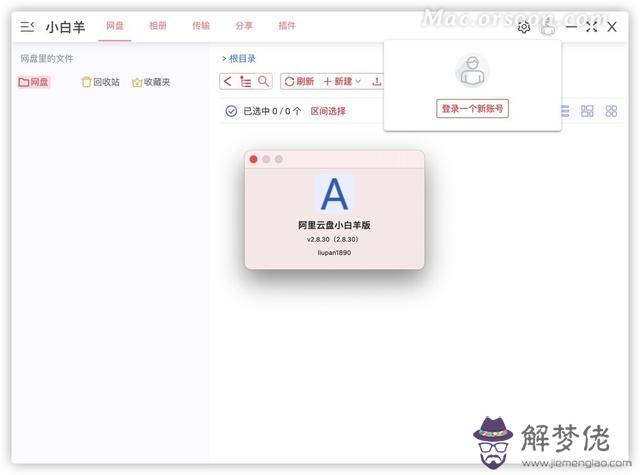Click 登录一个新账号 button
Image resolution: width=640 pixels, height=475 pixels.
coord(472,108)
